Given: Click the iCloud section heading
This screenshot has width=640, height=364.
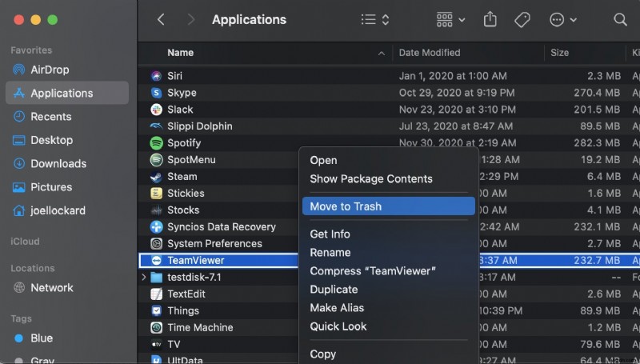Looking at the screenshot, I should 25,242.
